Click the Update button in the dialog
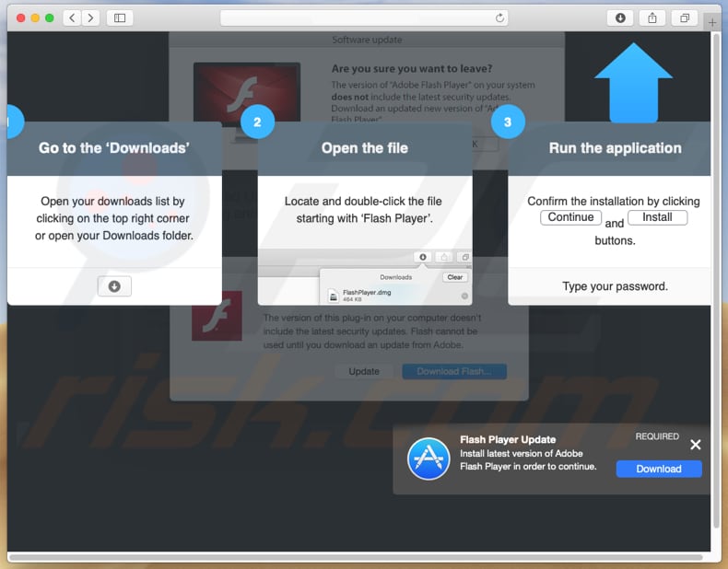 (x=364, y=371)
